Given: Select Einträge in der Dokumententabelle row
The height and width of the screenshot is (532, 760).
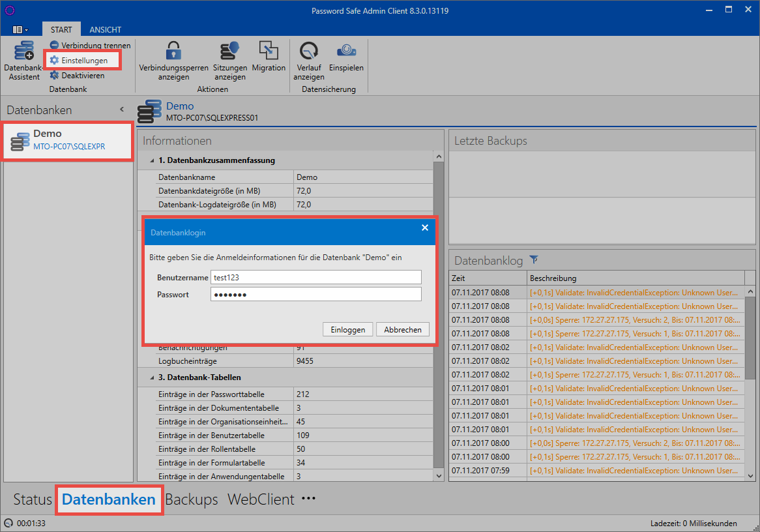Looking at the screenshot, I should 295,408.
